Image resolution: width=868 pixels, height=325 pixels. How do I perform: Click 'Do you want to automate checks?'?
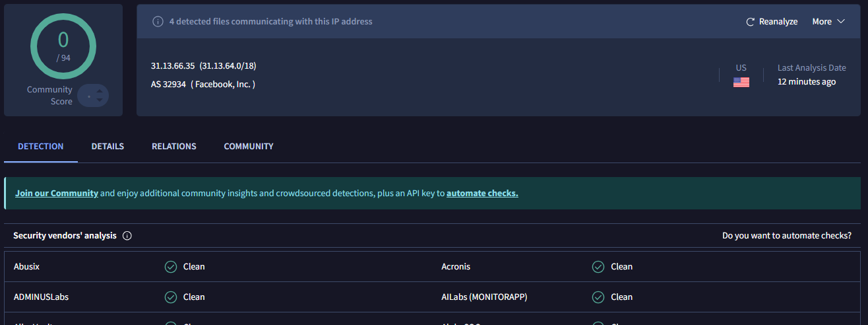click(x=786, y=236)
